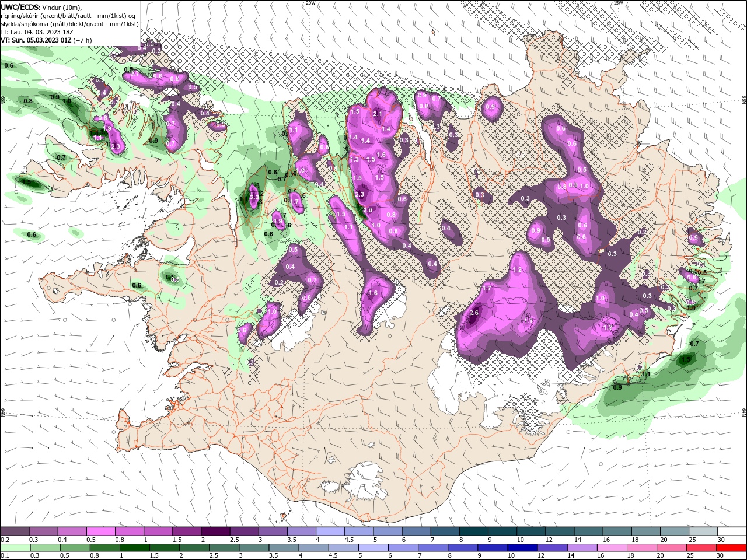
Task: Click the 'Vindur (10m)' label in the header
Action: (62, 7)
